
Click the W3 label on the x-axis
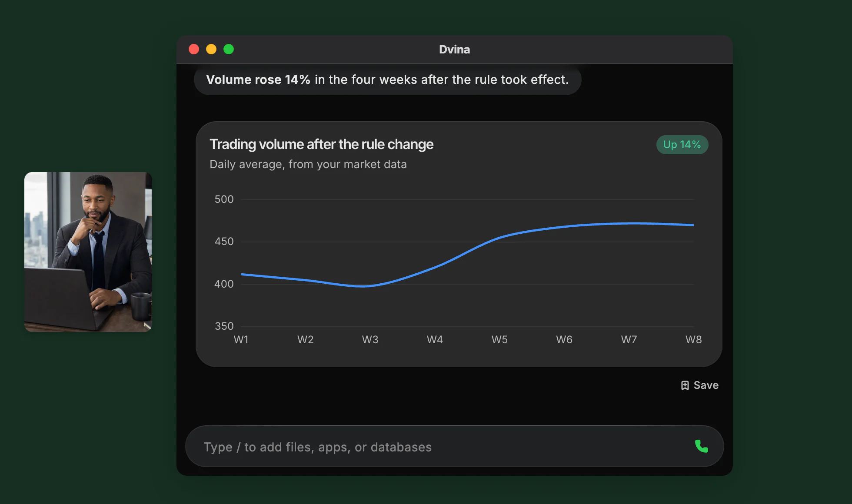[x=370, y=339]
